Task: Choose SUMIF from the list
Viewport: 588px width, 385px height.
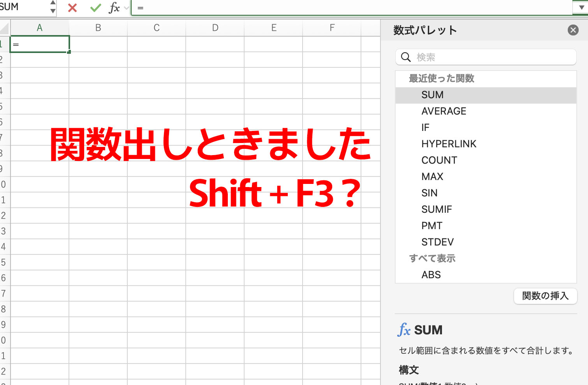Action: click(x=437, y=210)
